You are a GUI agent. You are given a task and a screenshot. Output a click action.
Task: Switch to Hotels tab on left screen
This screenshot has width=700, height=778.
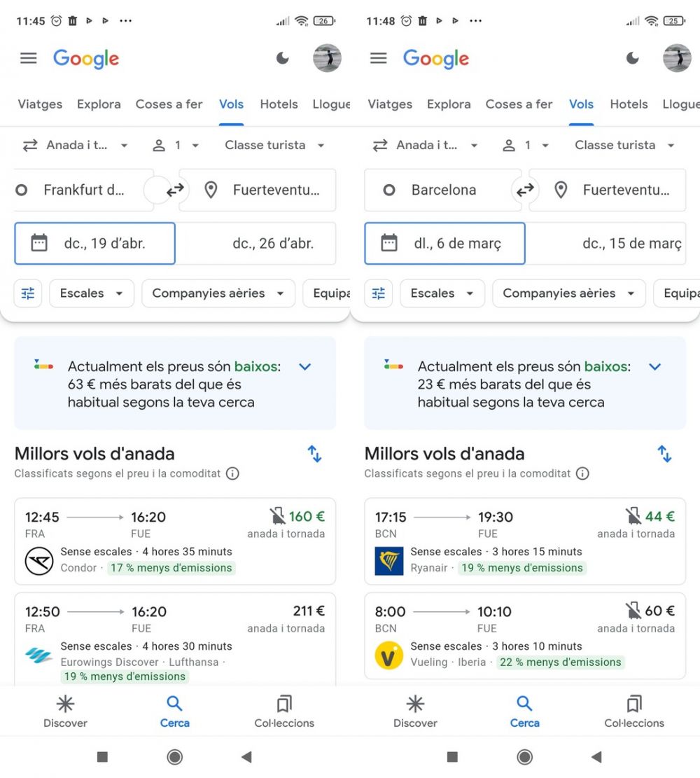click(x=279, y=104)
